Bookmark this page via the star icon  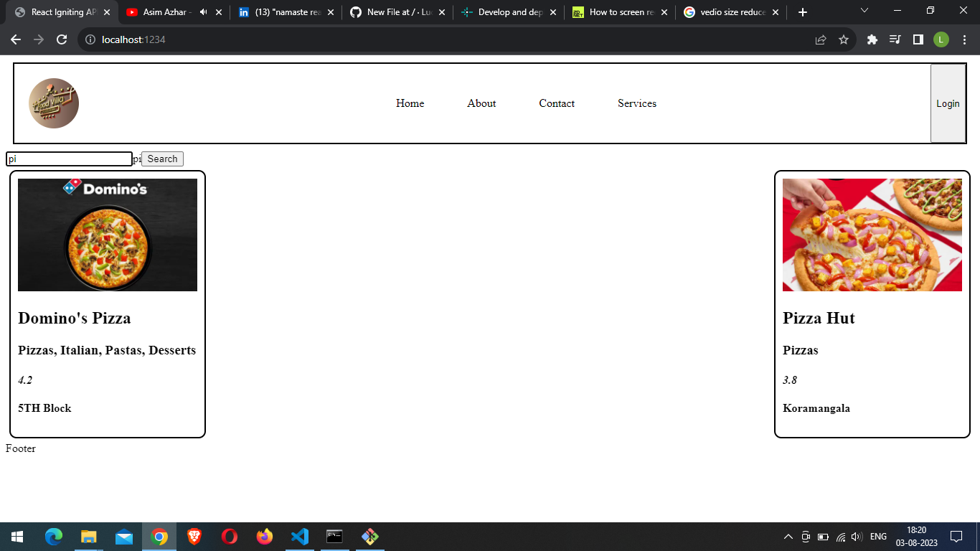(x=844, y=39)
